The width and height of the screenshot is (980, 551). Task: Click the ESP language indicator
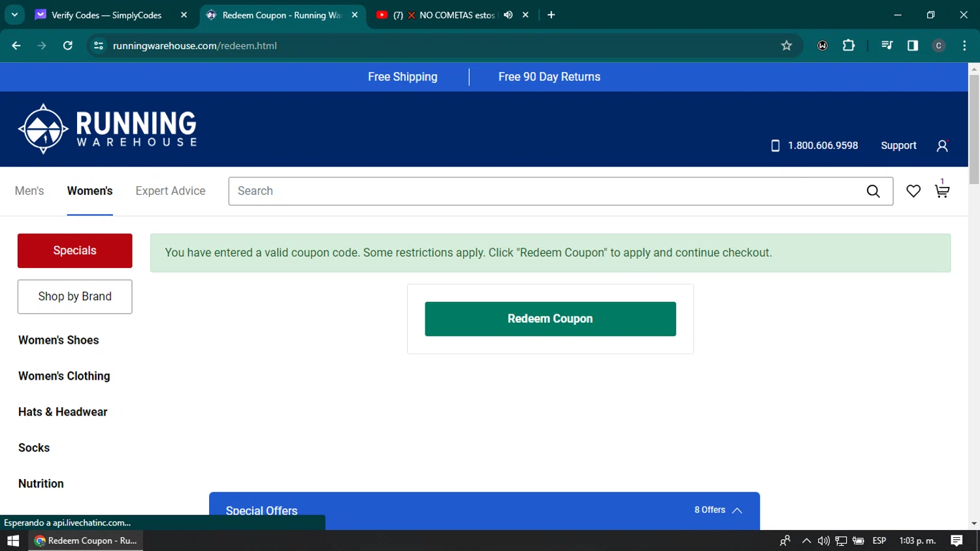pyautogui.click(x=879, y=541)
